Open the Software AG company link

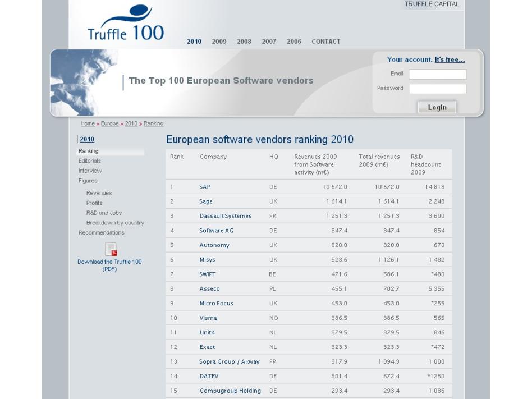tap(216, 231)
